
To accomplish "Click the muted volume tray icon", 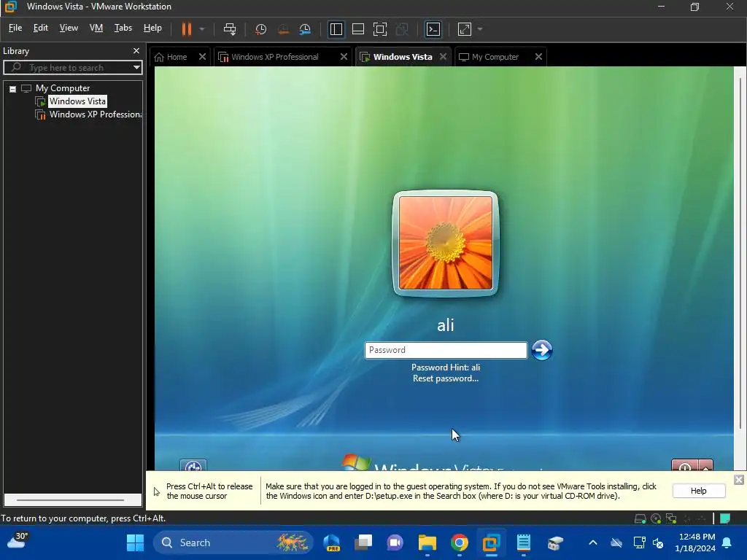I will [659, 542].
